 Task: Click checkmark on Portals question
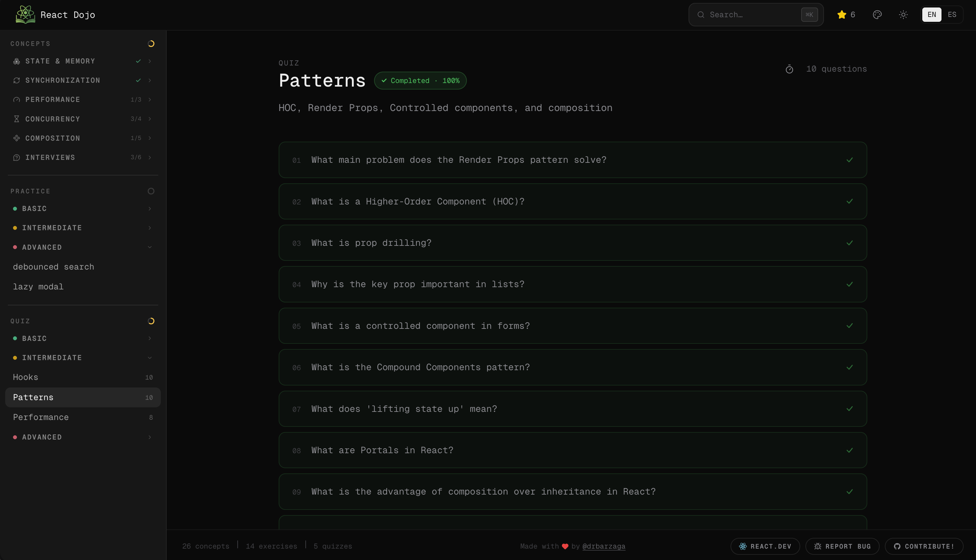(x=849, y=450)
